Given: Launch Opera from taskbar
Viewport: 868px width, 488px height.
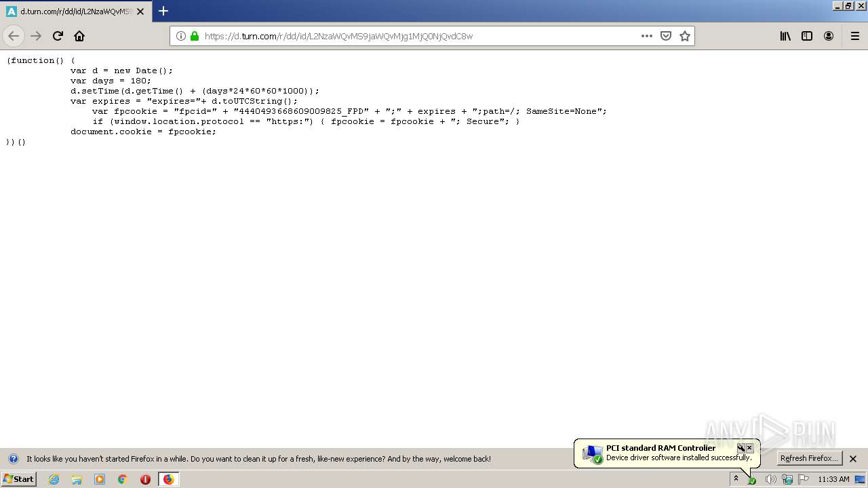Looking at the screenshot, I should click(x=145, y=479).
